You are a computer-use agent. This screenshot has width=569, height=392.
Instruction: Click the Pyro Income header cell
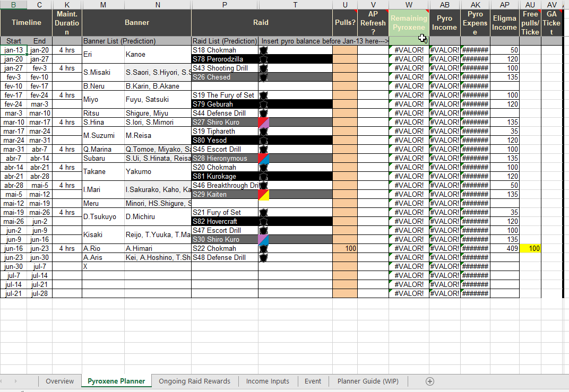click(445, 22)
